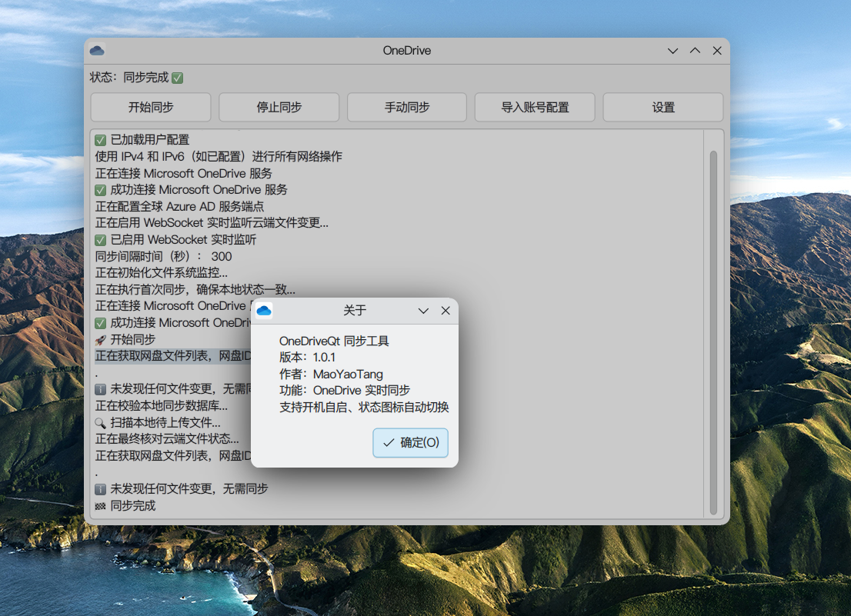Screen dimensions: 851x616
Task: Select the log line 正在启用 WebSocket 实时监听云端文件变更...
Action: pos(212,223)
